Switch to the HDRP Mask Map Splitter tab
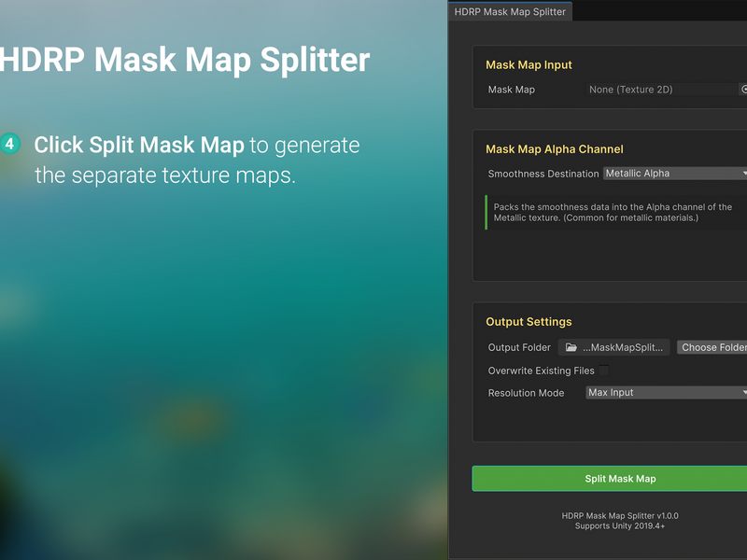This screenshot has height=560, width=747. pos(510,11)
